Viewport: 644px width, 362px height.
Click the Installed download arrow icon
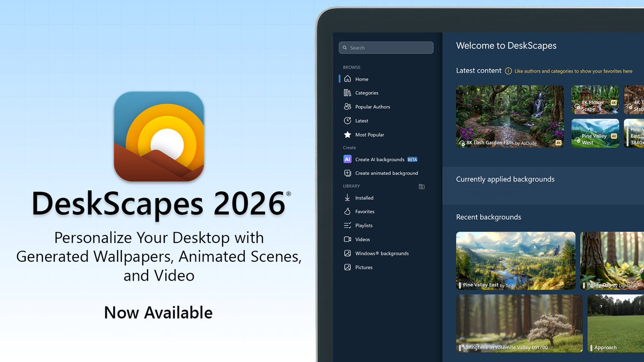[347, 198]
